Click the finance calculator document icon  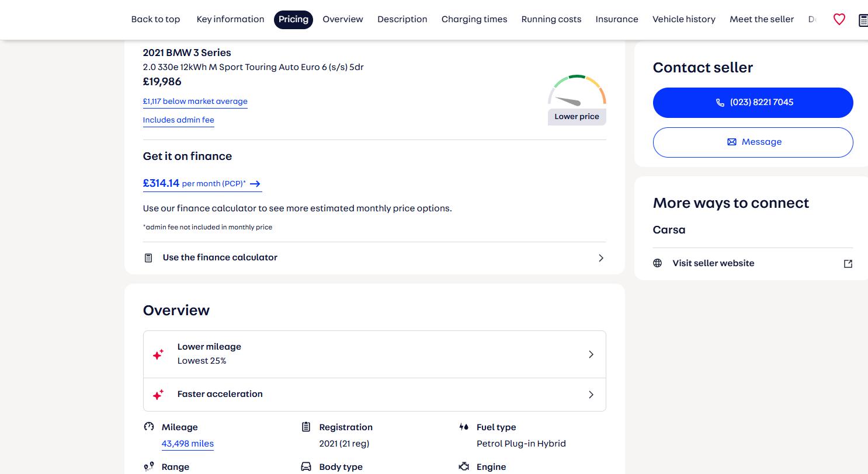click(x=148, y=257)
